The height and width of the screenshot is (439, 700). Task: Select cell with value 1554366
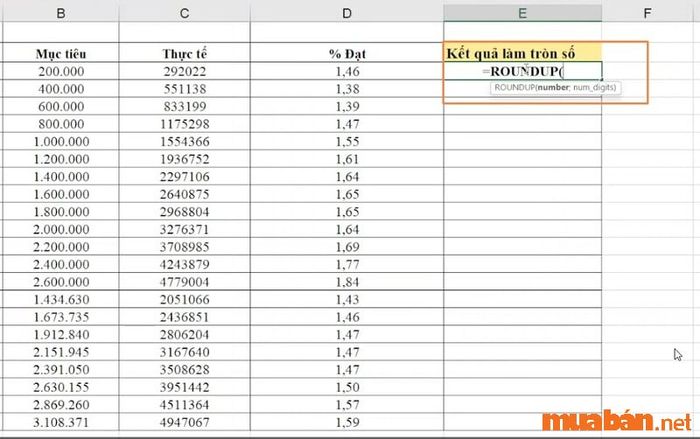pos(184,142)
